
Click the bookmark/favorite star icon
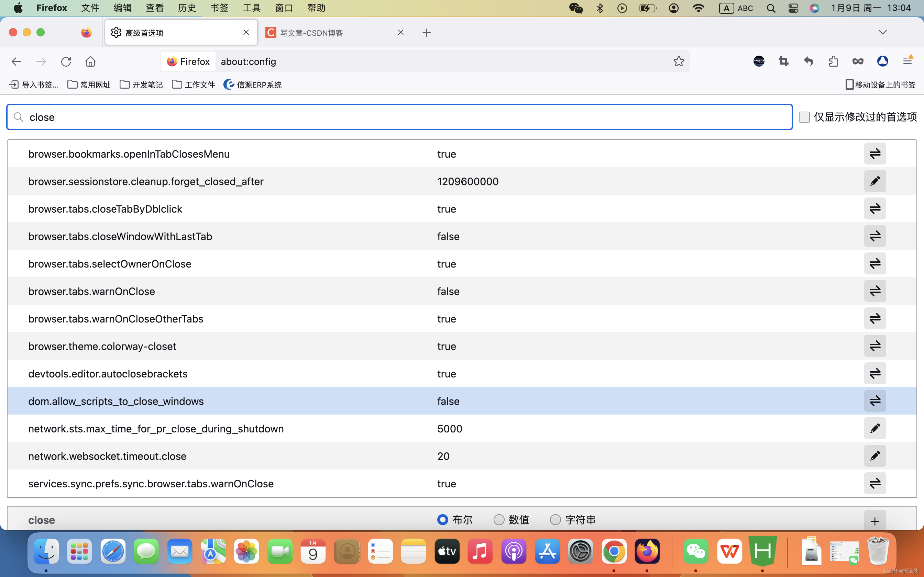(679, 61)
